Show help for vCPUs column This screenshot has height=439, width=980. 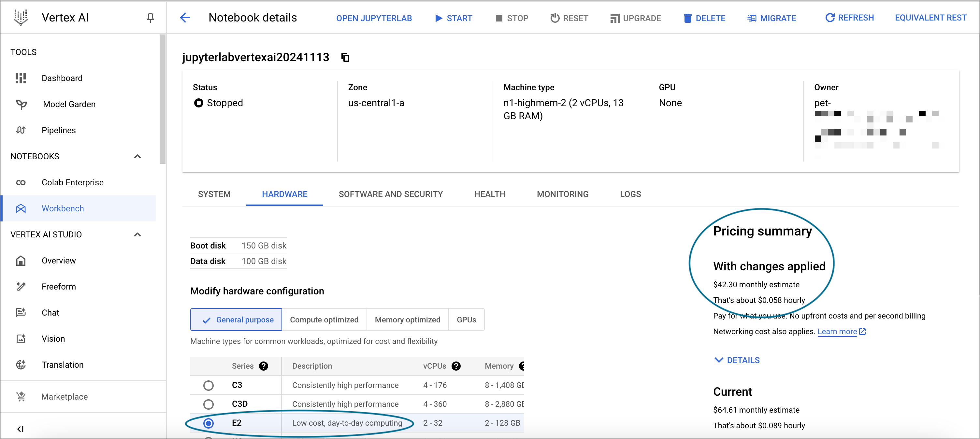click(456, 366)
